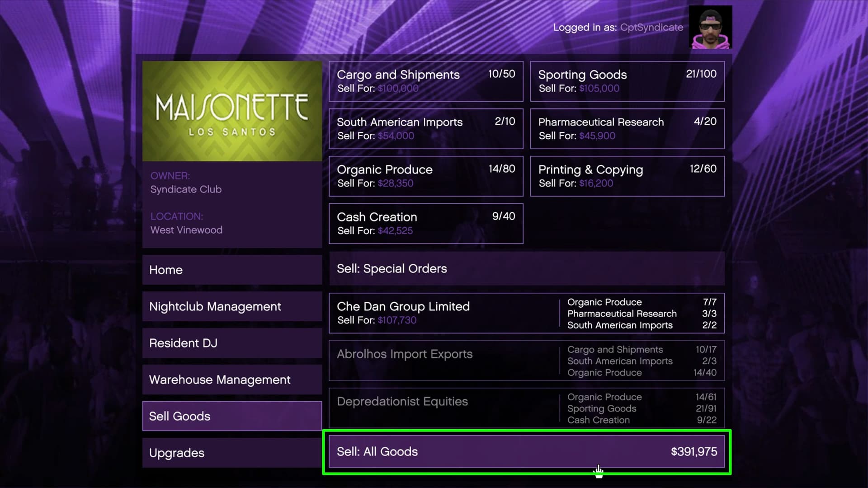The height and width of the screenshot is (488, 868).
Task: Sell Organic Produce stock
Action: point(426,176)
